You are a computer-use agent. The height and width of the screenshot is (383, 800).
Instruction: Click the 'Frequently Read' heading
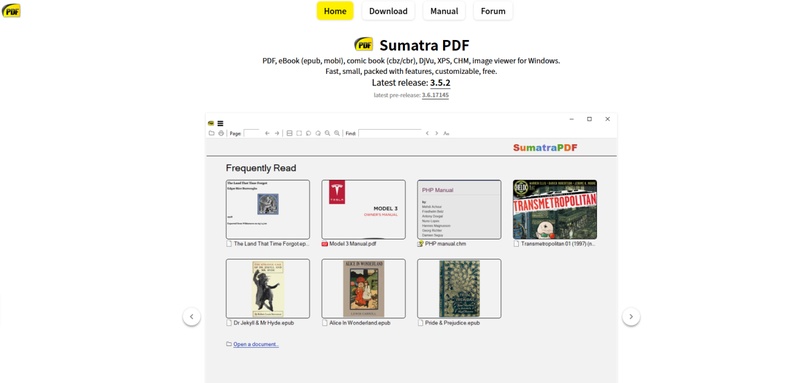(x=261, y=168)
